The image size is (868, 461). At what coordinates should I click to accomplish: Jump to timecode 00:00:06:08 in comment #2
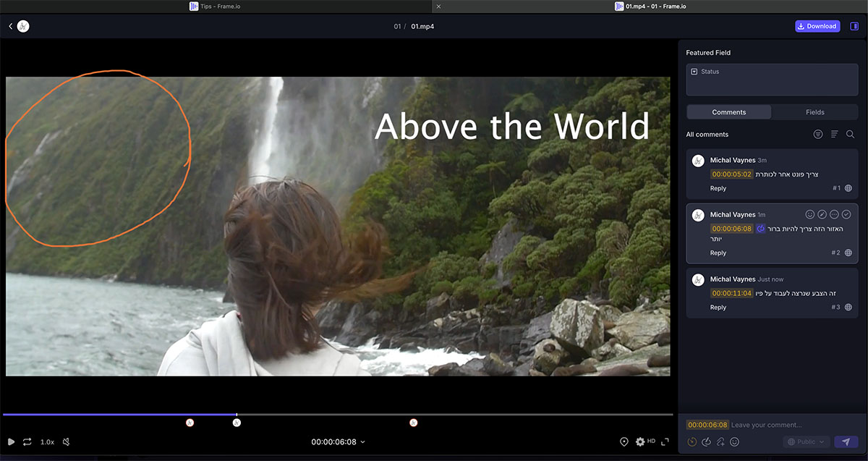coord(731,229)
